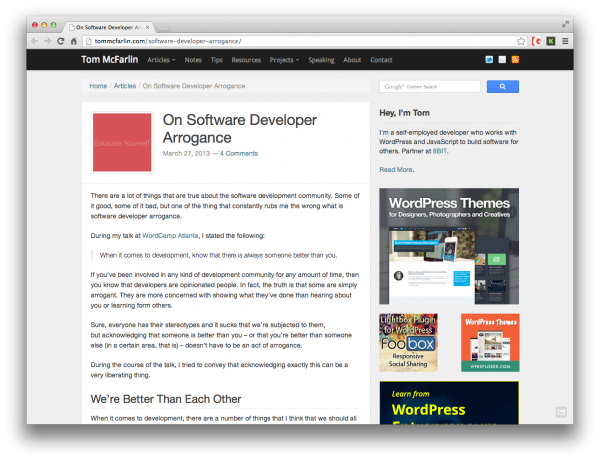Image resolution: width=600 pixels, height=461 pixels.
Task: Click the Read More link
Action: (x=396, y=169)
